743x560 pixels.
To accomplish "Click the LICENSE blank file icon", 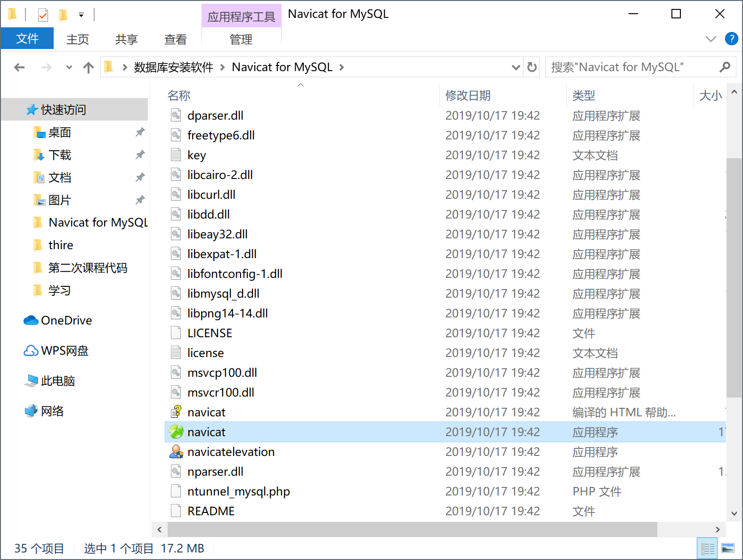I will tap(176, 333).
